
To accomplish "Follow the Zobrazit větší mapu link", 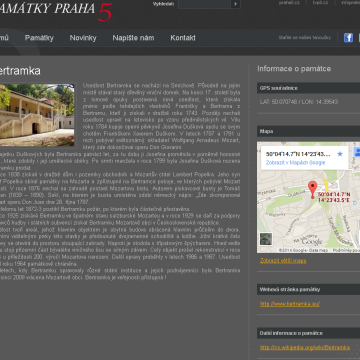I will [283, 261].
